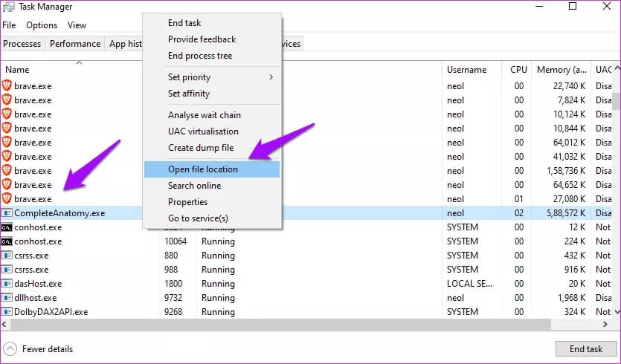Sort by the Memory column header
621x364 pixels.
pyautogui.click(x=562, y=70)
